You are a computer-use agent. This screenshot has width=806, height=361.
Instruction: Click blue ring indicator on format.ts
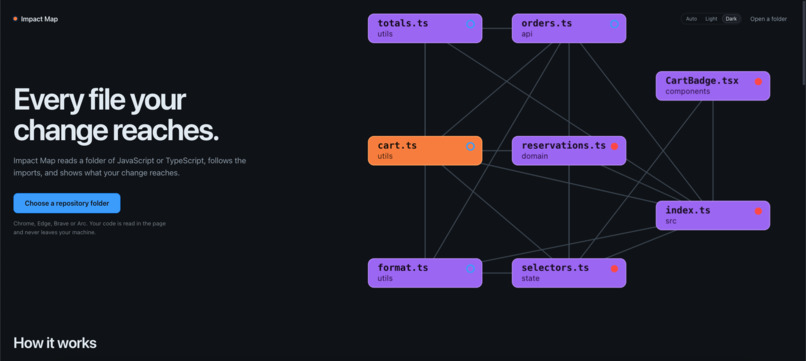click(470, 268)
